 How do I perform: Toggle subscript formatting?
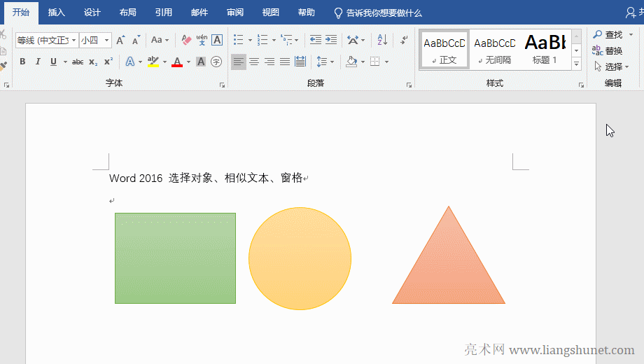93,62
